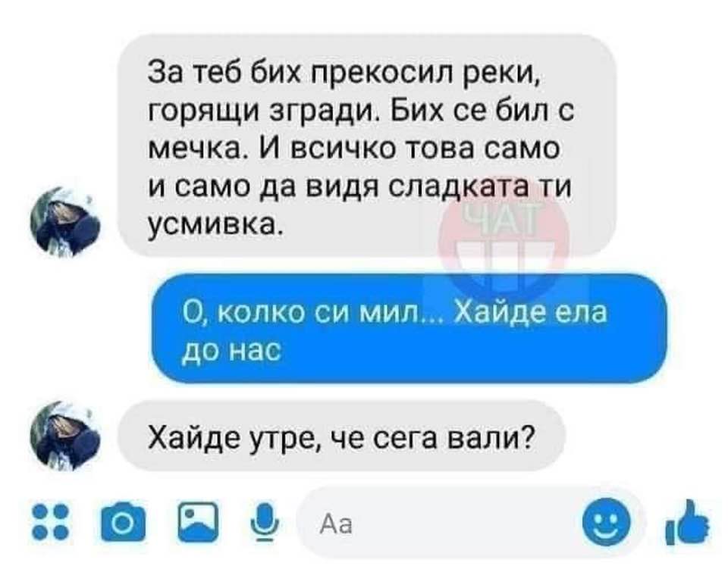This screenshot has width=728, height=566.
Task: Select the long gray message about 'мечка'
Action: point(367,145)
